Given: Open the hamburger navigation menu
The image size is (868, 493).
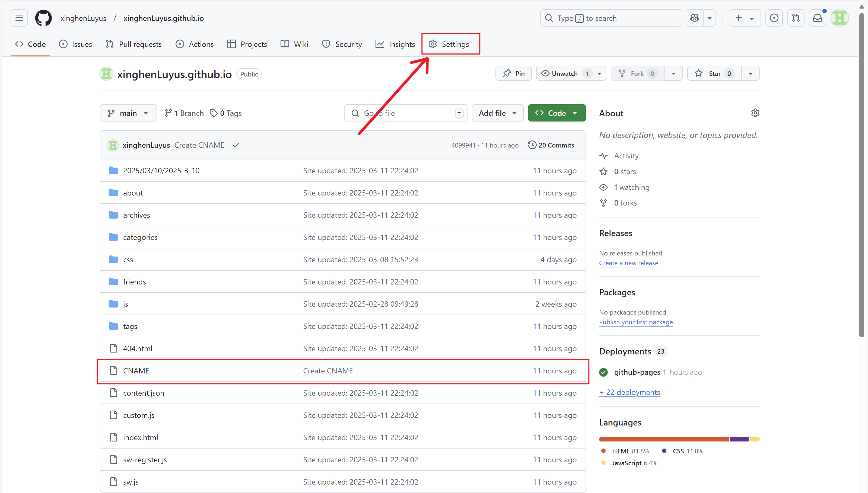Looking at the screenshot, I should [19, 18].
